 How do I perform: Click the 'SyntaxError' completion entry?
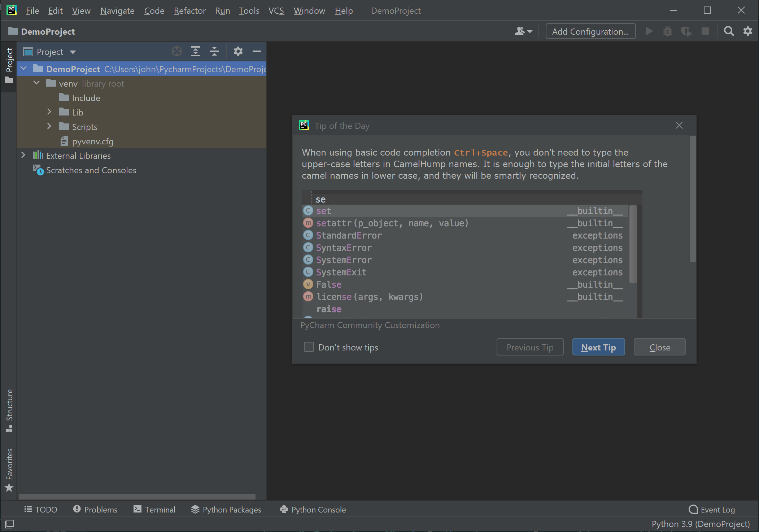click(465, 248)
